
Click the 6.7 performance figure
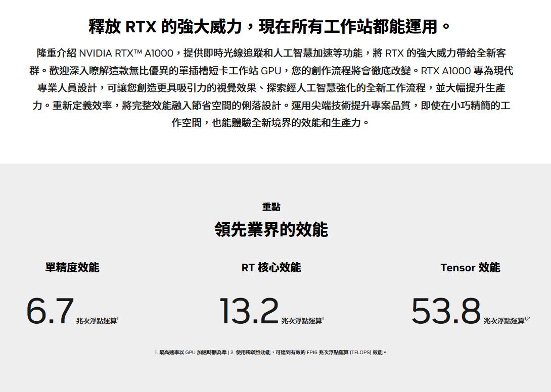(50, 311)
